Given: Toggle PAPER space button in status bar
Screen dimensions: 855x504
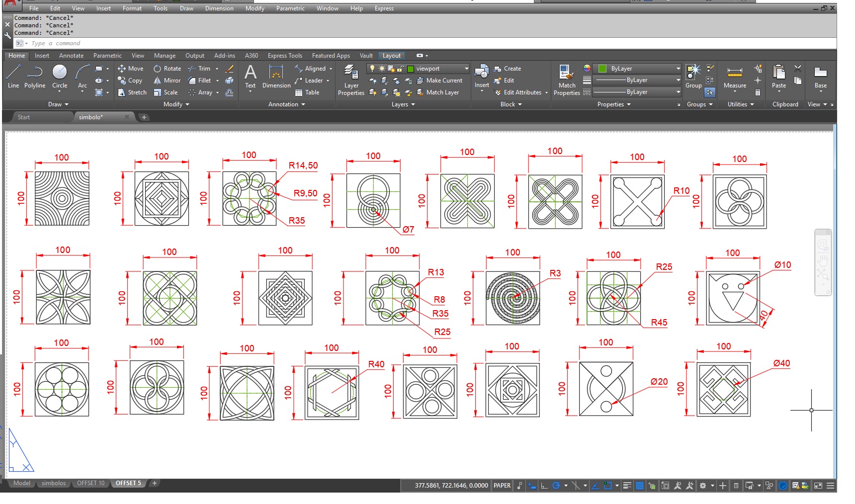Looking at the screenshot, I should coord(502,486).
